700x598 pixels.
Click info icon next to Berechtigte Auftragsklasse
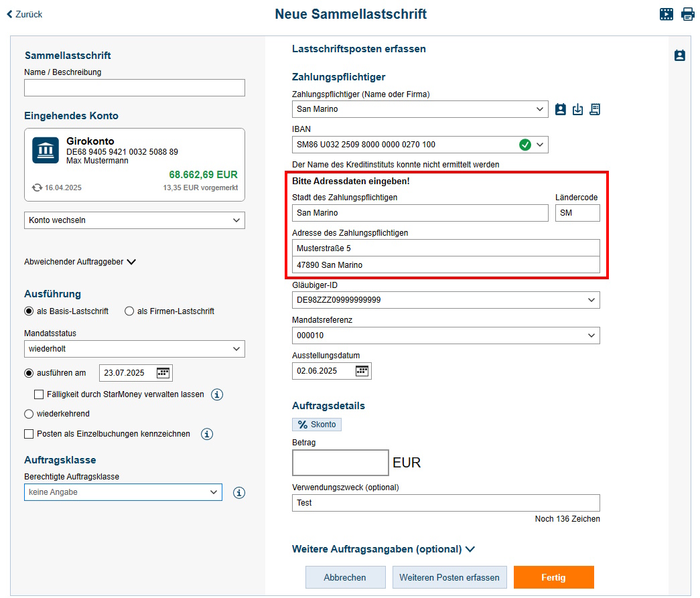[239, 493]
